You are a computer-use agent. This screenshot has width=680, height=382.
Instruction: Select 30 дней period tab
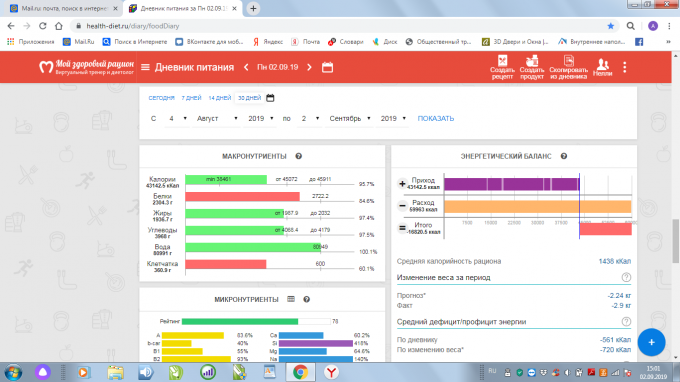tap(249, 98)
